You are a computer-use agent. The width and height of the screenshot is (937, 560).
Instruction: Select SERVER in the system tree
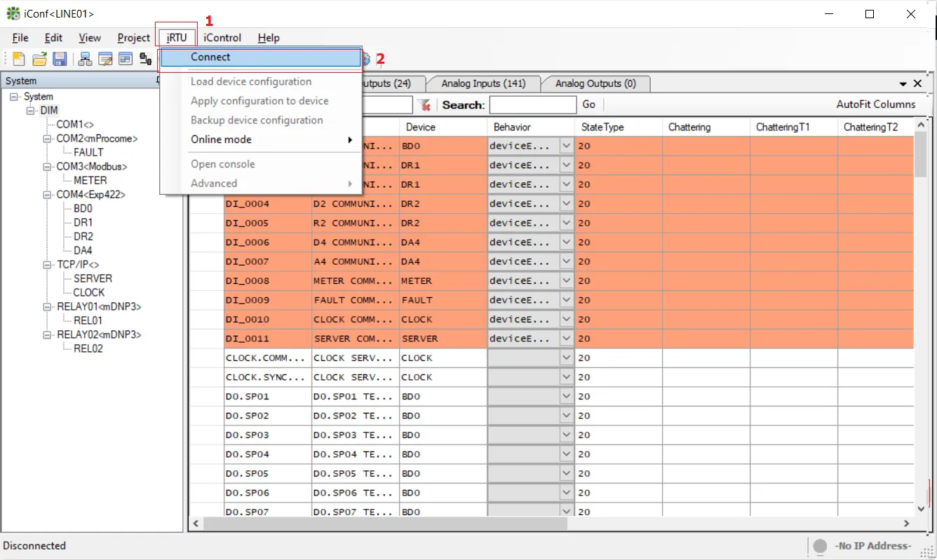point(93,278)
